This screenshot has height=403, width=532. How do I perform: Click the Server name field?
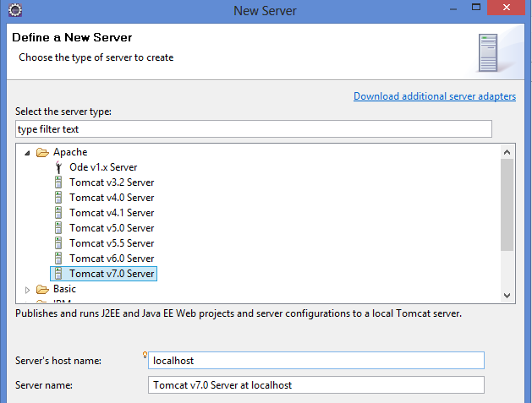pos(315,385)
